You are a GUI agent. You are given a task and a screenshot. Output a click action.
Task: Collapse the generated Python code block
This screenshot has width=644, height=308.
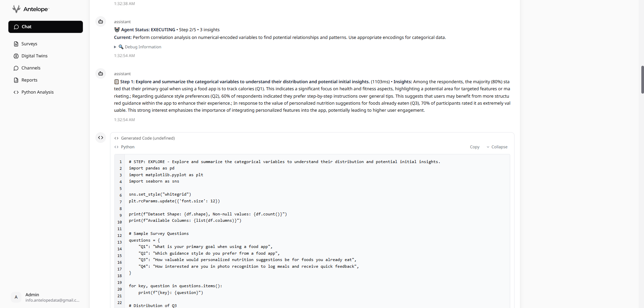[x=499, y=147]
